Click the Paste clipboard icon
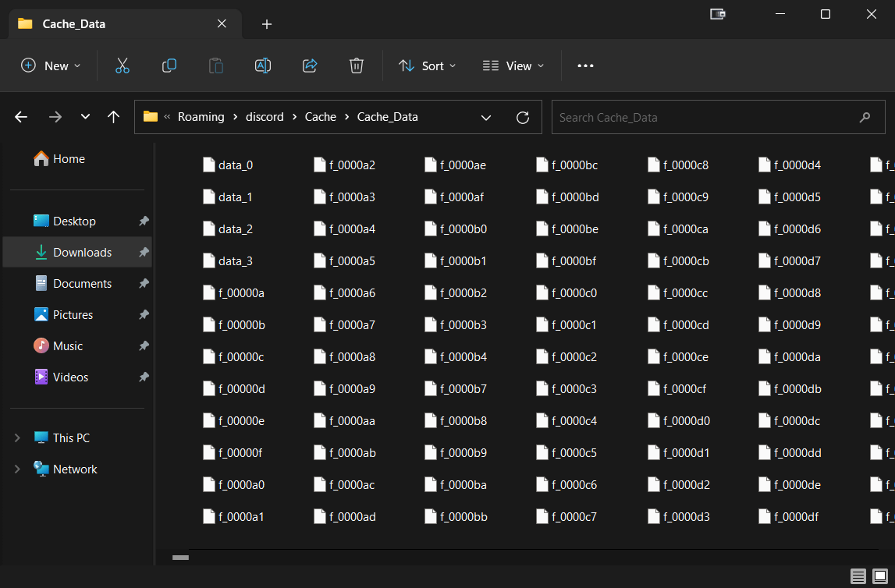 click(216, 66)
